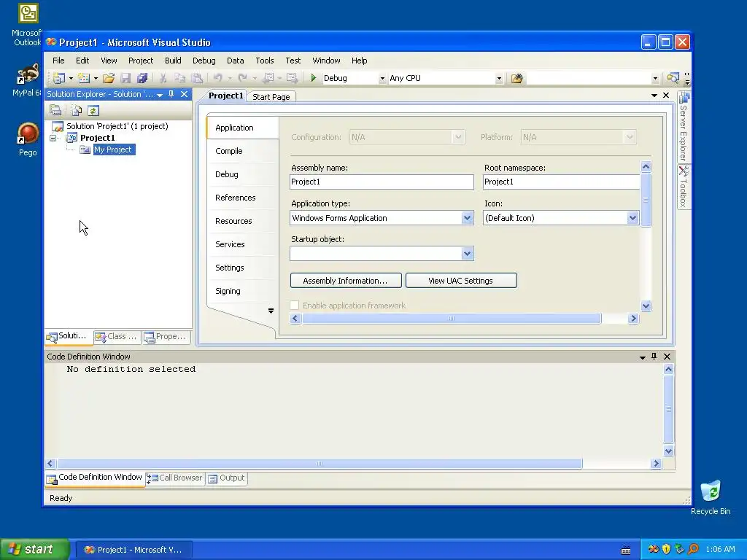
Task: Switch to the Output tab
Action: pyautogui.click(x=226, y=478)
